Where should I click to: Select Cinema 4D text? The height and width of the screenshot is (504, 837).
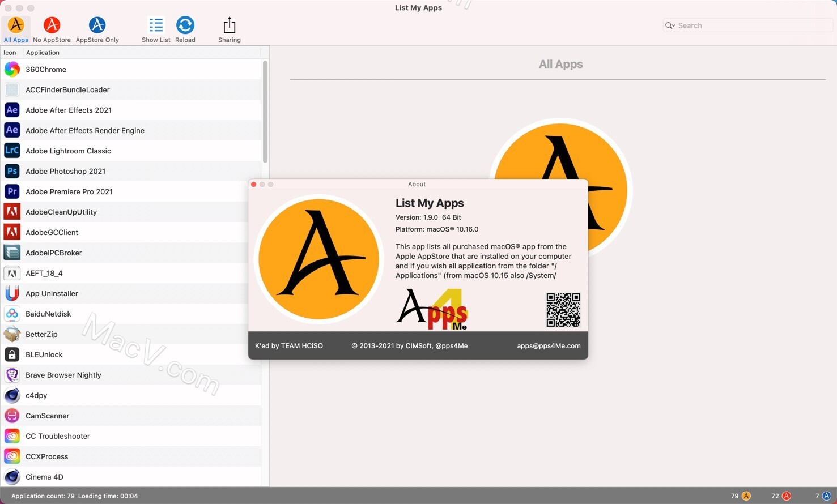(44, 477)
